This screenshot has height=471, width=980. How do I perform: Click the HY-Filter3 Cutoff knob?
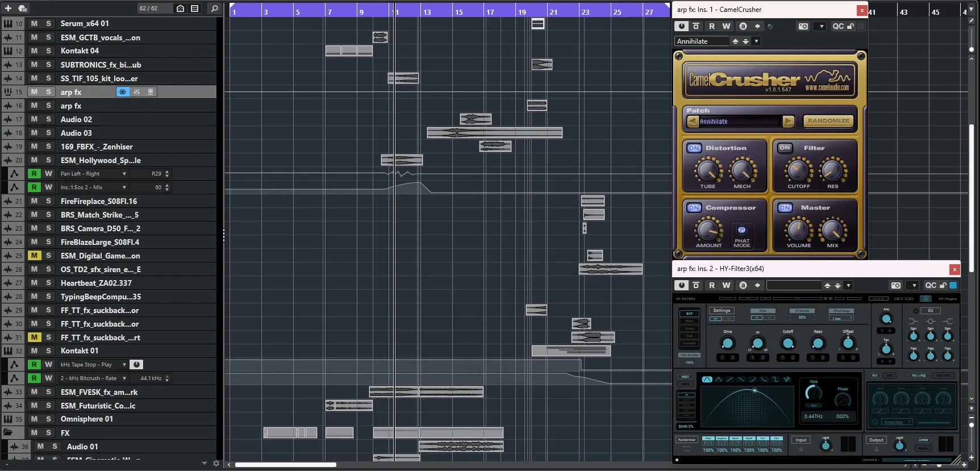[788, 343]
